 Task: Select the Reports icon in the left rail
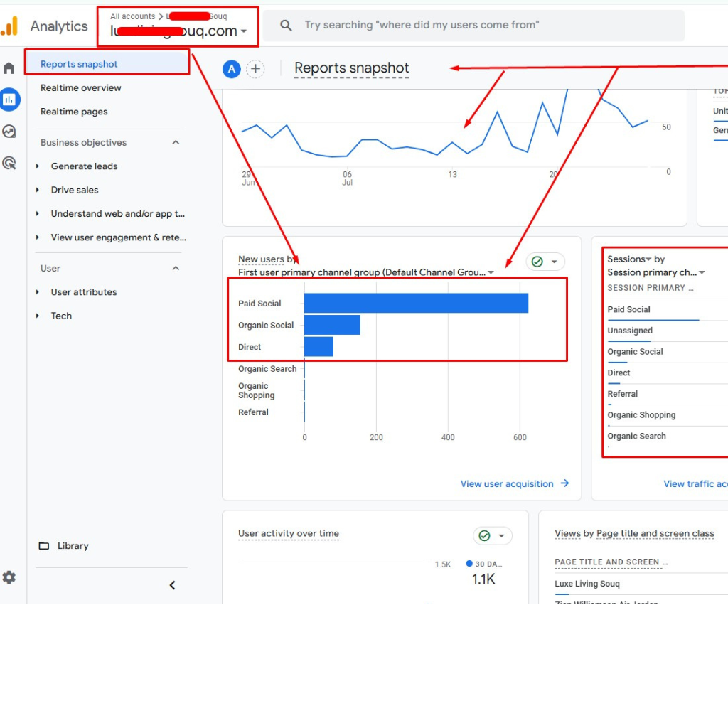10,100
